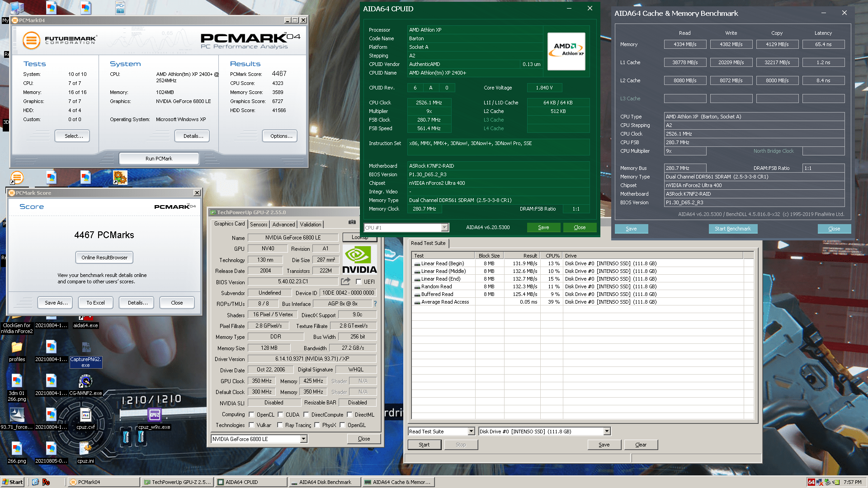Switch to Sensors tab in GPU-Z

pyautogui.click(x=259, y=224)
